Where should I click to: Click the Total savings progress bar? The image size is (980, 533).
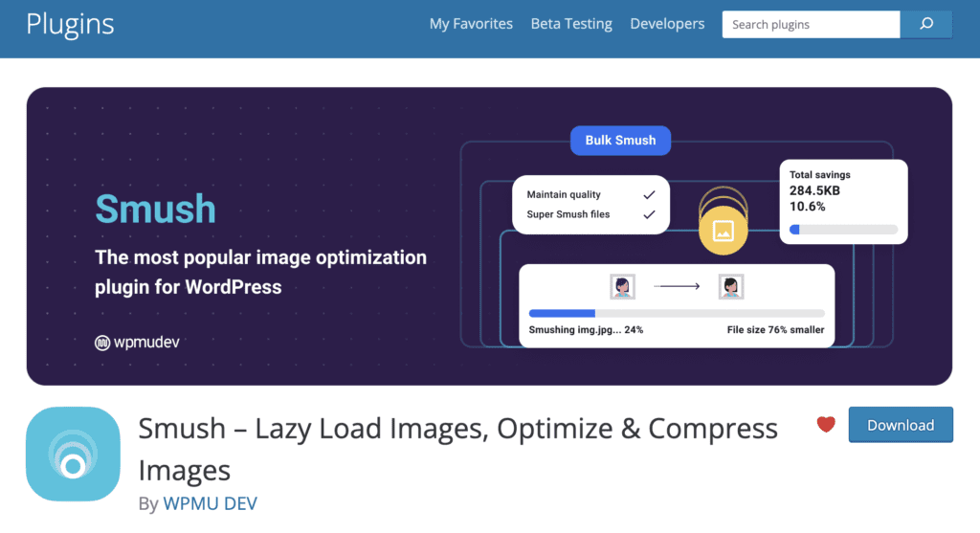pyautogui.click(x=843, y=230)
